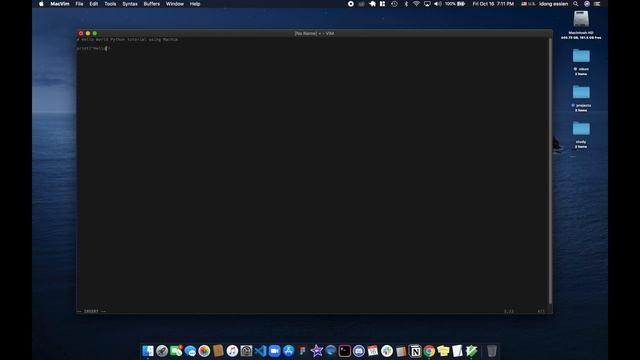Open the File menu
Image resolution: width=640 pixels, height=360 pixels.
[x=79, y=4]
